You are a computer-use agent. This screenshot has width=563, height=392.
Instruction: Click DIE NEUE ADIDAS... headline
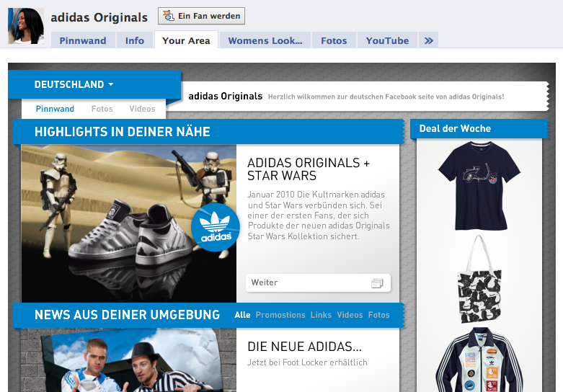coord(304,347)
